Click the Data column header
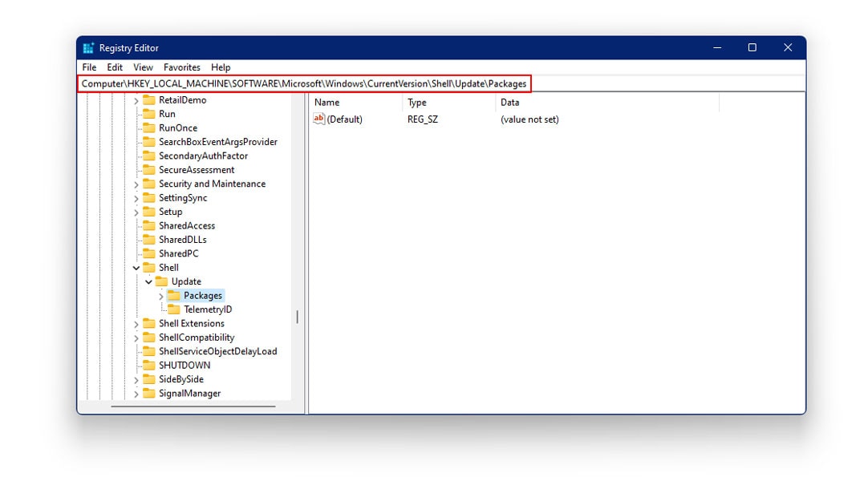Viewport: 868px width, 481px height. [607, 103]
